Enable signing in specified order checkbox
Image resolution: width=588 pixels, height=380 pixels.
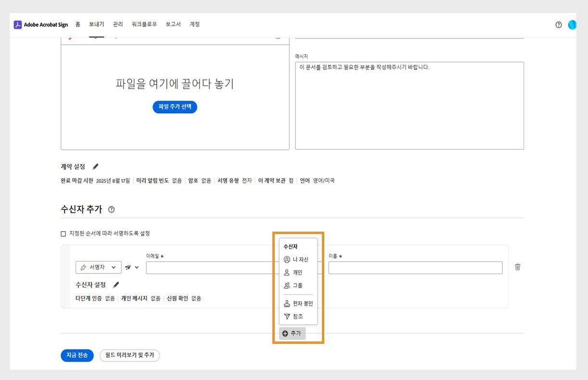tap(63, 233)
